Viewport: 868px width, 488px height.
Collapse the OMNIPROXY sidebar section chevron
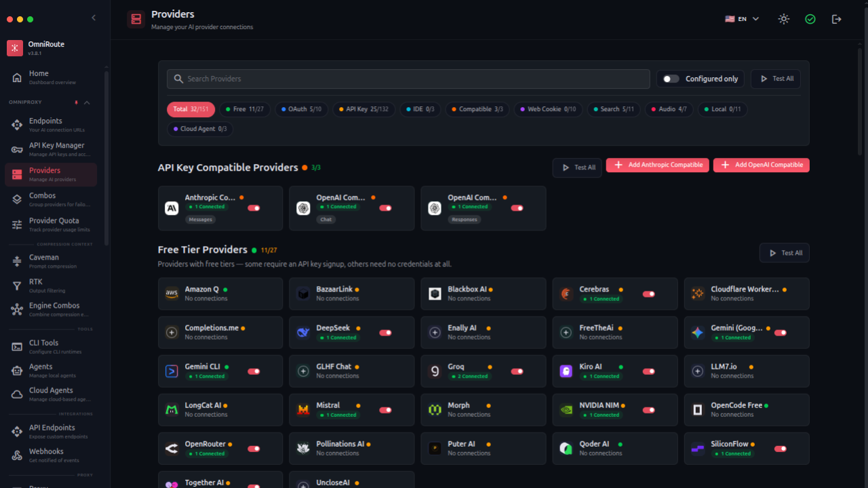tap(87, 102)
